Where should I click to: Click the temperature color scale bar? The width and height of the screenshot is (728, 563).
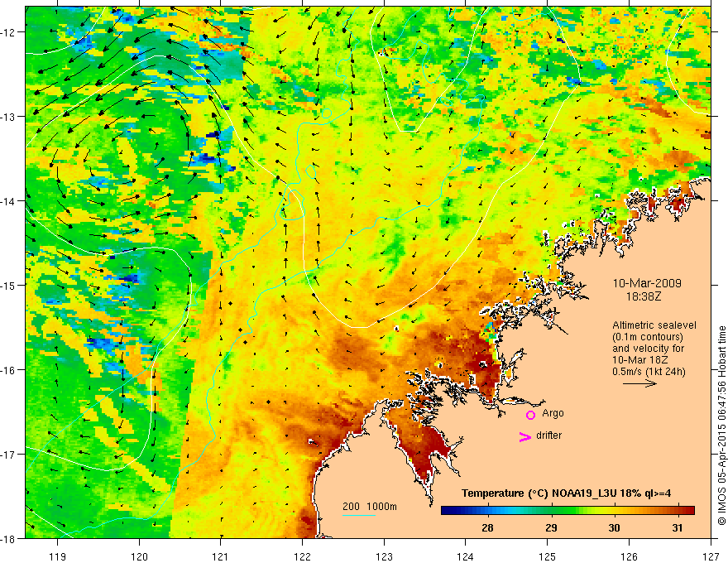(568, 511)
